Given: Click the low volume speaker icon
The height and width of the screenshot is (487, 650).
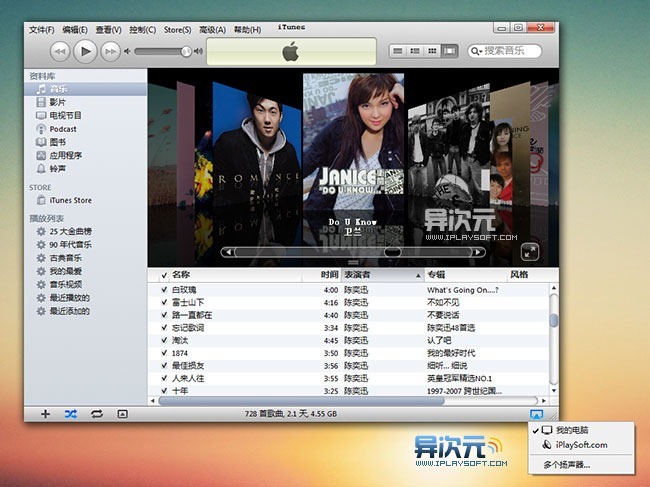Looking at the screenshot, I should click(127, 51).
